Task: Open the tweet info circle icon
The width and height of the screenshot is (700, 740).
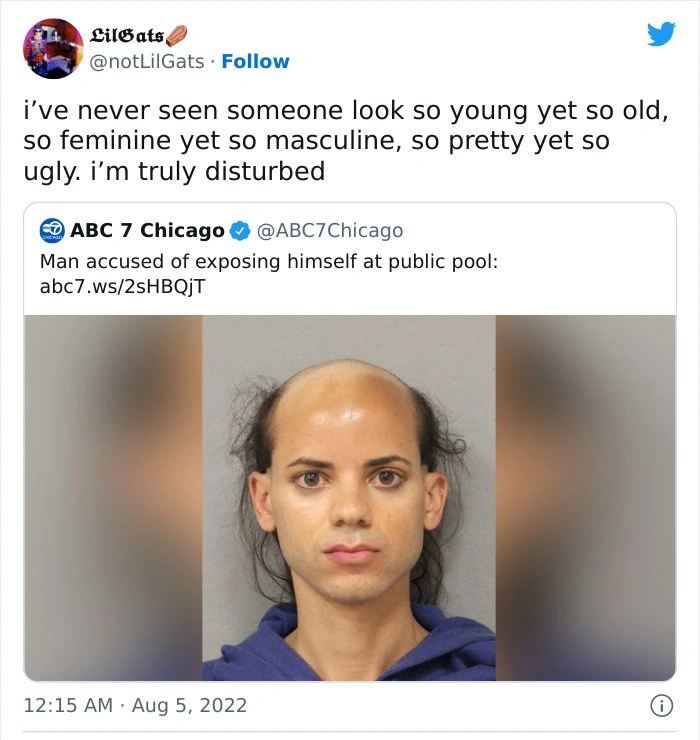Action: click(x=662, y=706)
